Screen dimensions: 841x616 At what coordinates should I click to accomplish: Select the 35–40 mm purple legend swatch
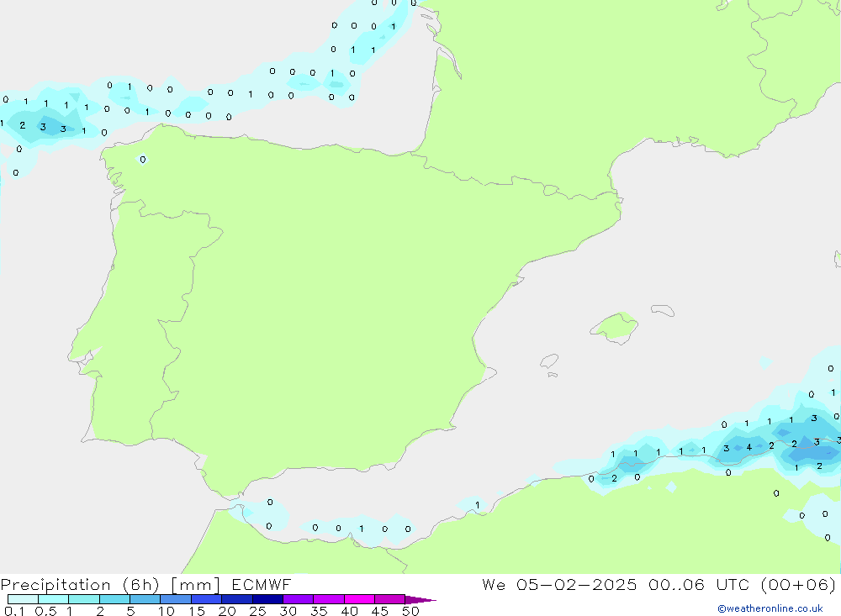pos(329,599)
